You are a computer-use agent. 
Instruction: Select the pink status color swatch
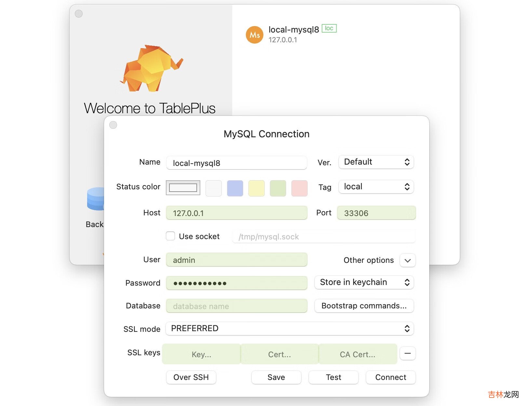pos(299,188)
